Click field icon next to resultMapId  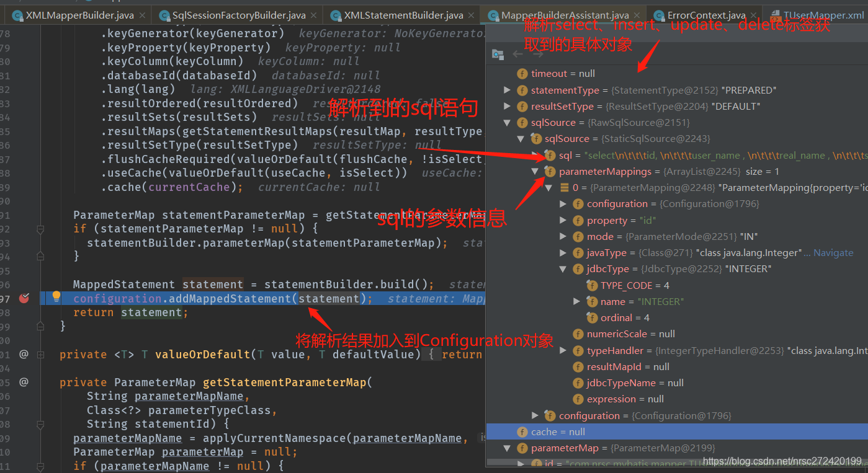[578, 366]
